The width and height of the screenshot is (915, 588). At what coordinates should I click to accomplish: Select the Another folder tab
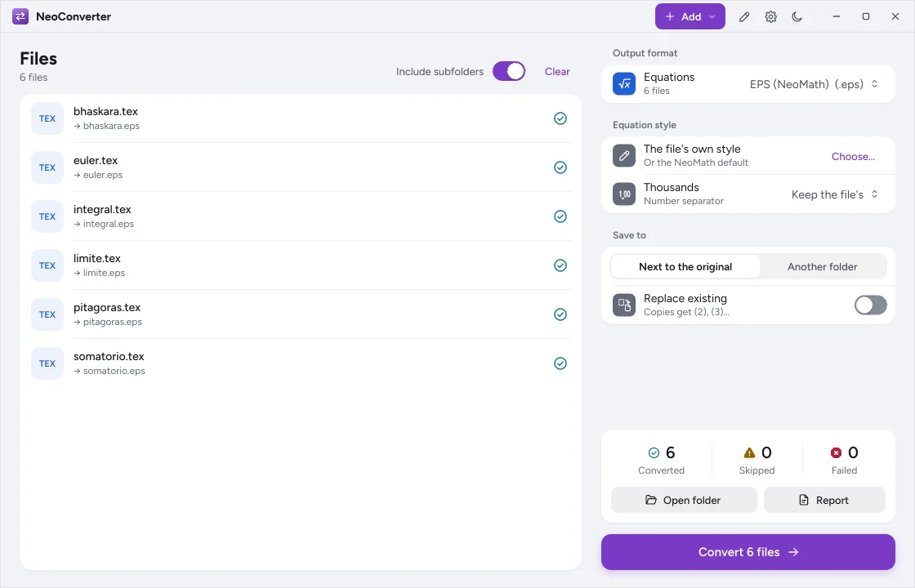pos(822,266)
